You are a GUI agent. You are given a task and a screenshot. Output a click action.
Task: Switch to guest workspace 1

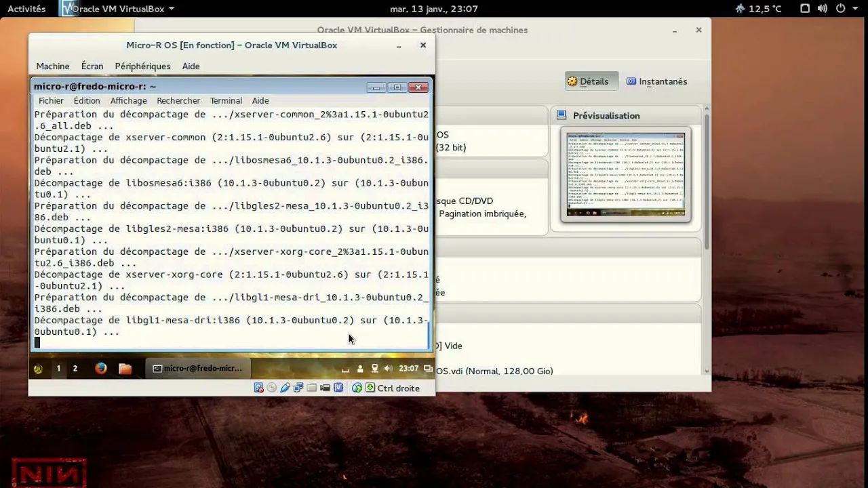pos(58,369)
